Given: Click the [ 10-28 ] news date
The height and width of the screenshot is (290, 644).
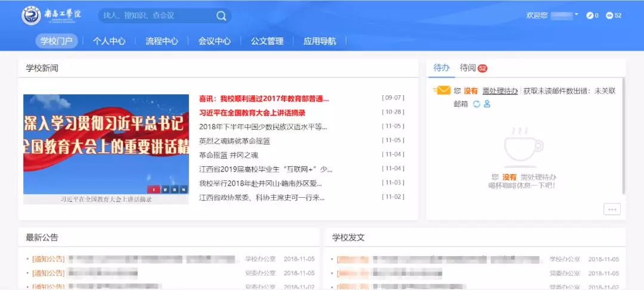Looking at the screenshot, I should click(x=393, y=112).
